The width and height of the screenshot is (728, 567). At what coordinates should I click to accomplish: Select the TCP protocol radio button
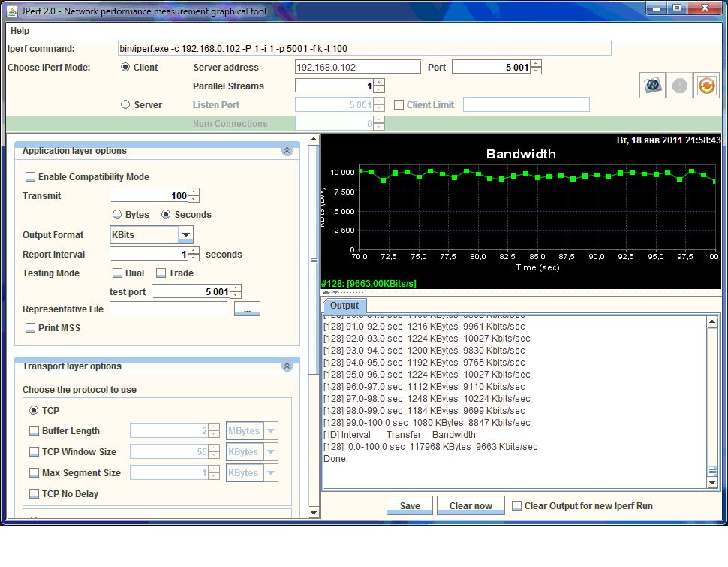tap(34, 410)
